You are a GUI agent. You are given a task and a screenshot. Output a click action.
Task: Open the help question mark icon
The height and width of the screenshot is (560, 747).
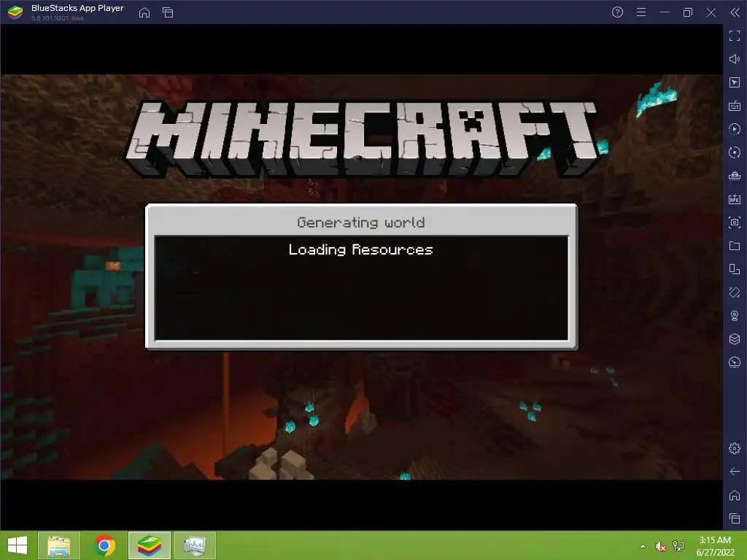click(617, 12)
